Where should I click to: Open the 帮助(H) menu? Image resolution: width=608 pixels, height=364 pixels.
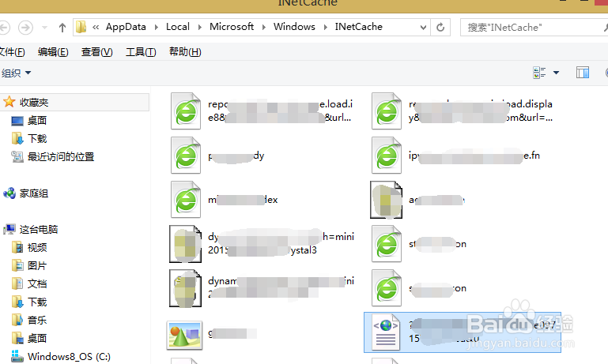185,52
